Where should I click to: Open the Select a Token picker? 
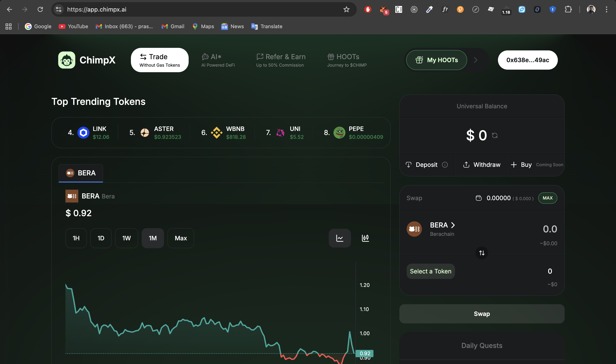coord(430,271)
